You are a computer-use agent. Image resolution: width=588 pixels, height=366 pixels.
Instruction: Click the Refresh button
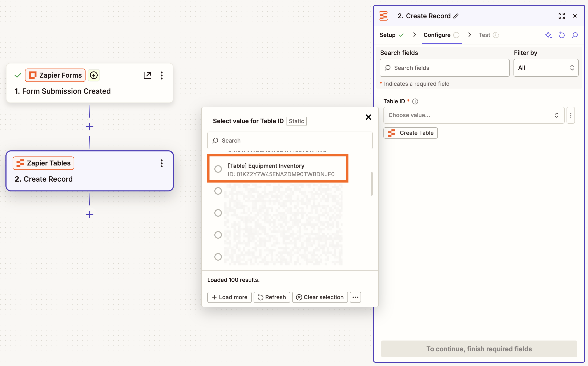(x=272, y=297)
